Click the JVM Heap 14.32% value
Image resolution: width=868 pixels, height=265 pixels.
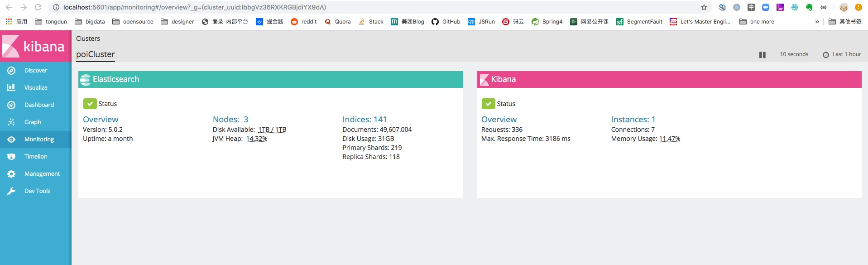point(257,139)
